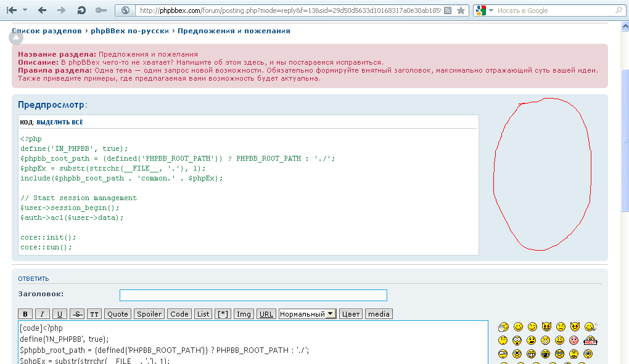Go to "phpBBex по-русски" breadcrumb
This screenshot has height=364, width=629.
click(x=130, y=31)
